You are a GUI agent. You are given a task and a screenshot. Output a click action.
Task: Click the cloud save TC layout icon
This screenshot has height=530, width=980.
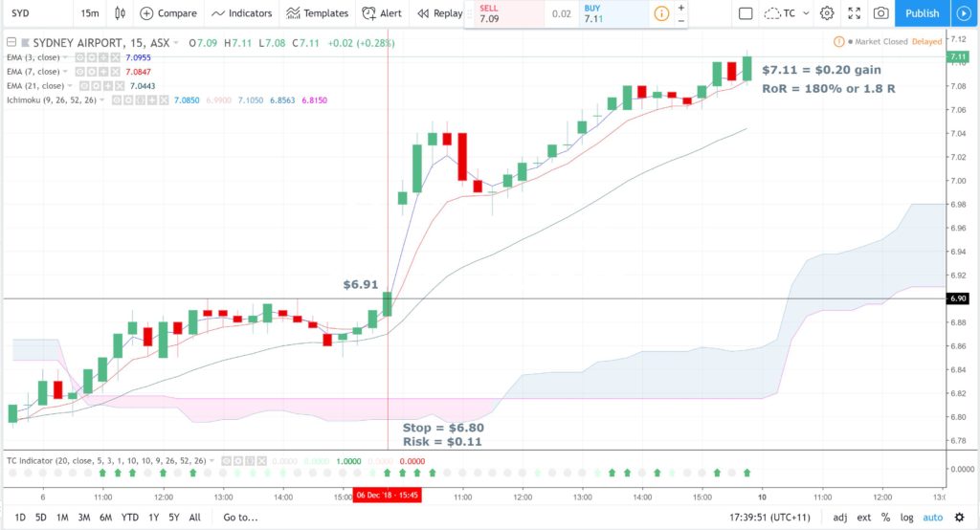pos(772,13)
